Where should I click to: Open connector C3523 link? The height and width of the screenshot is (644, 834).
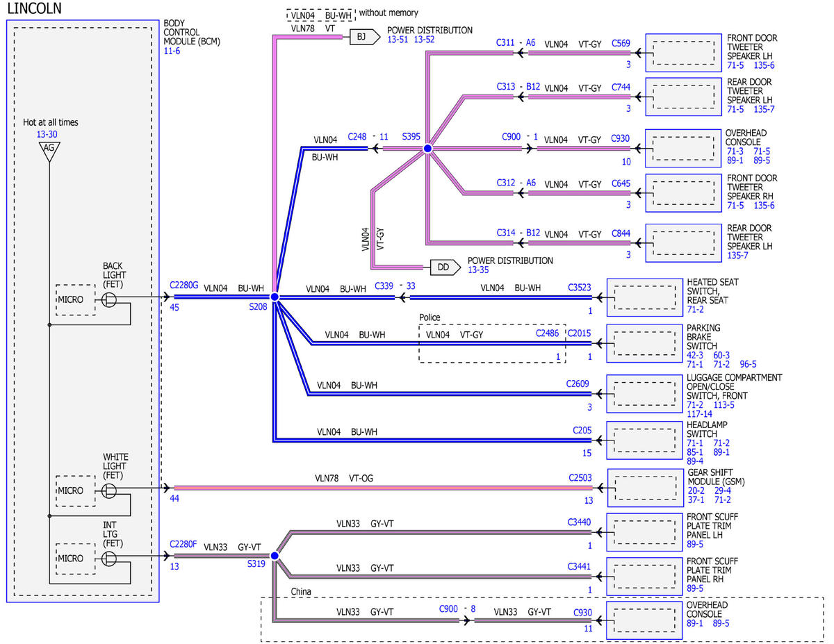coord(579,287)
